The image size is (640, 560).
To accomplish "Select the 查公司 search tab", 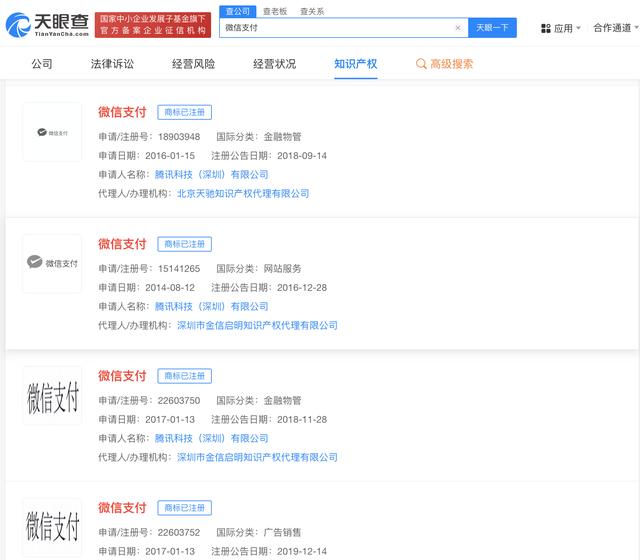I will point(238,11).
